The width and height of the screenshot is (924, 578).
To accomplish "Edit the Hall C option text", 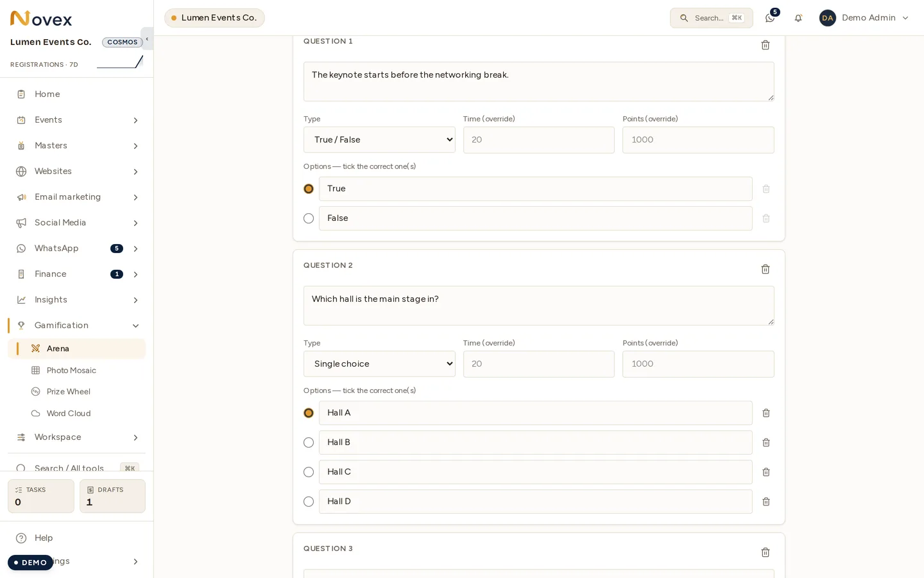I will coord(535,472).
